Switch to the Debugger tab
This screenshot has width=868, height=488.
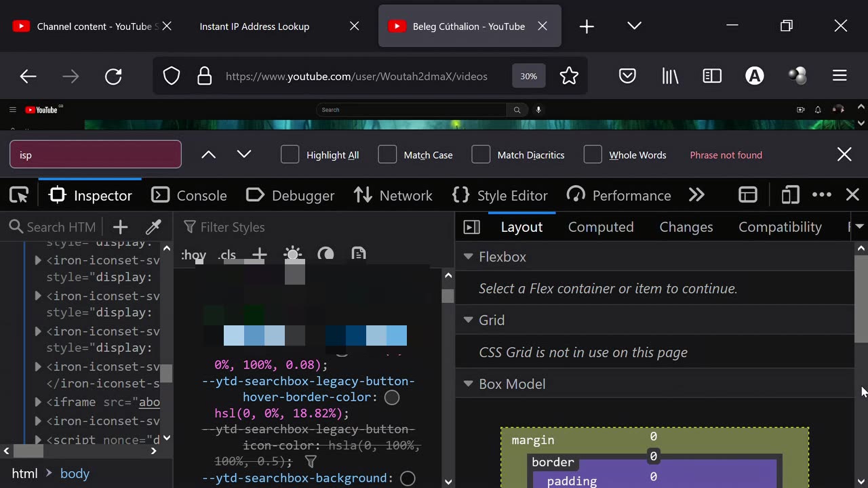(x=290, y=195)
